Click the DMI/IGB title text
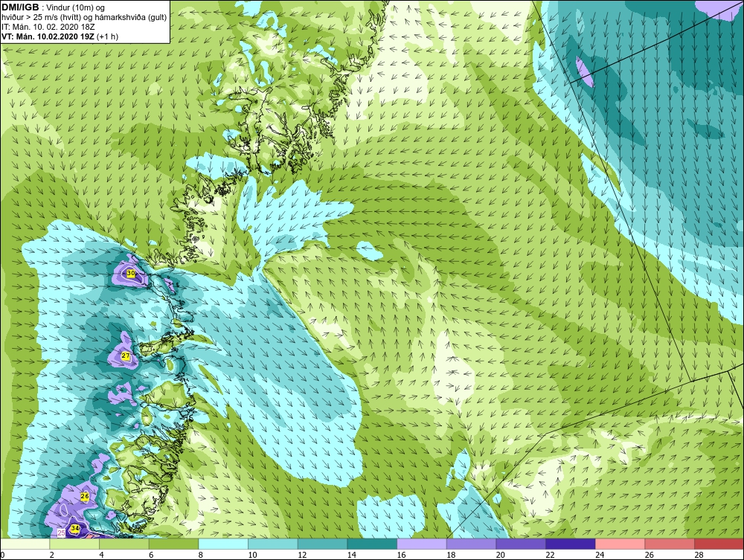The width and height of the screenshot is (744, 560). point(20,7)
